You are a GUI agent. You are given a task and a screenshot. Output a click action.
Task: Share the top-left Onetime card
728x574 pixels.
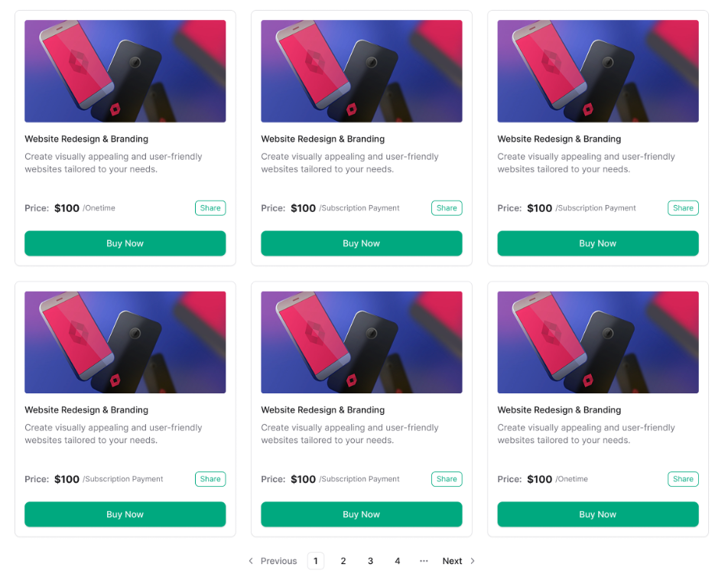(x=210, y=208)
